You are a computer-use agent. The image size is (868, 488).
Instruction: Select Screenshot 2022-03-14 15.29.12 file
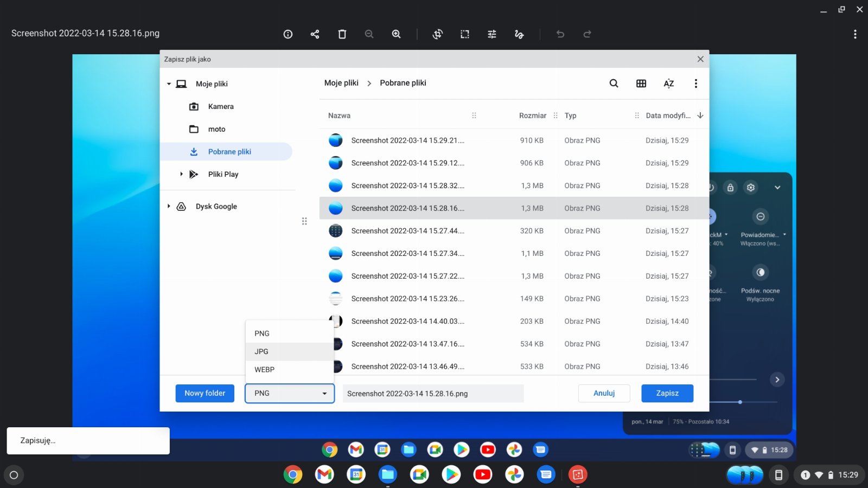514,163
